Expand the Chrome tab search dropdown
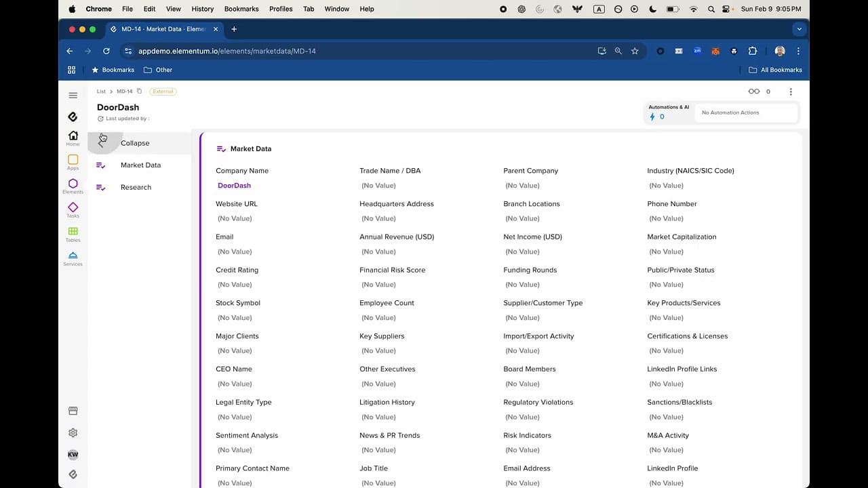The height and width of the screenshot is (488, 868). tap(799, 29)
